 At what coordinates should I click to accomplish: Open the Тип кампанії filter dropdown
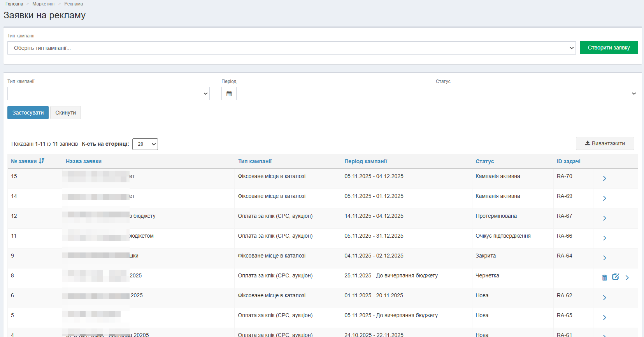(x=108, y=94)
